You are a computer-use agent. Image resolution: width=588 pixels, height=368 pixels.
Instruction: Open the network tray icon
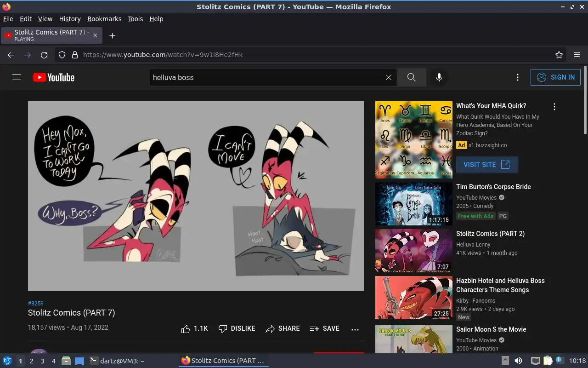pos(536,361)
